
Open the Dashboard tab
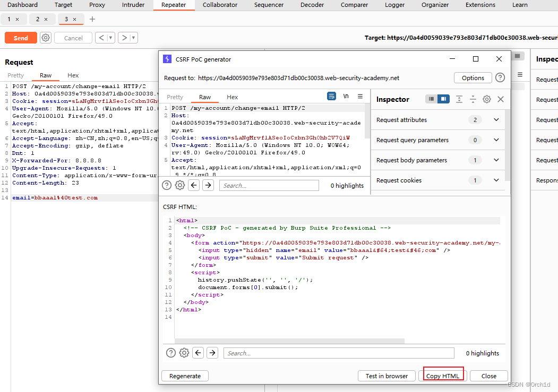22,5
